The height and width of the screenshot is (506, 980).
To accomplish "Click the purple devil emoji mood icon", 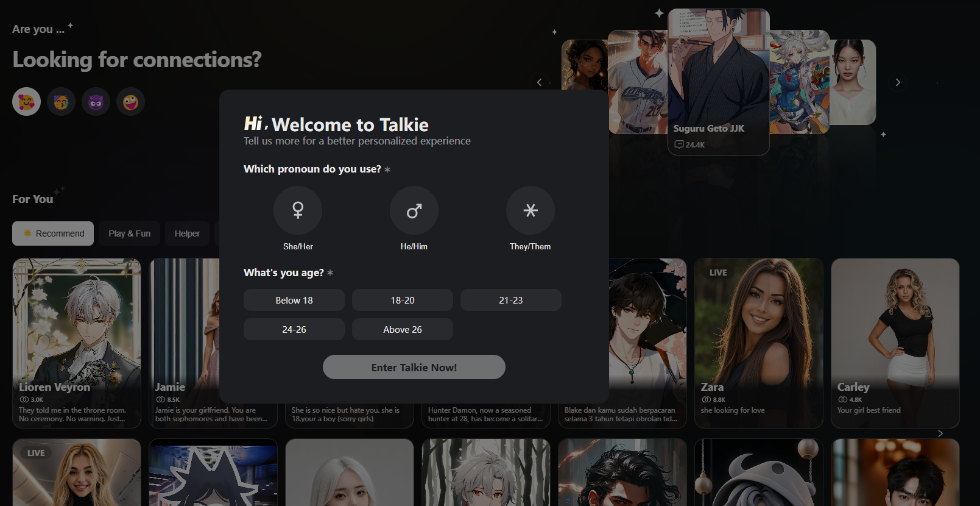I will pyautogui.click(x=96, y=101).
